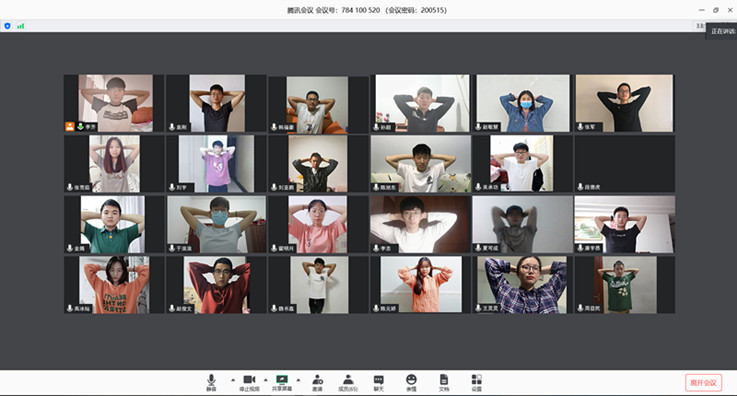Click the currently speaking label at top right
Image resolution: width=737 pixels, height=396 pixels.
pyautogui.click(x=722, y=31)
